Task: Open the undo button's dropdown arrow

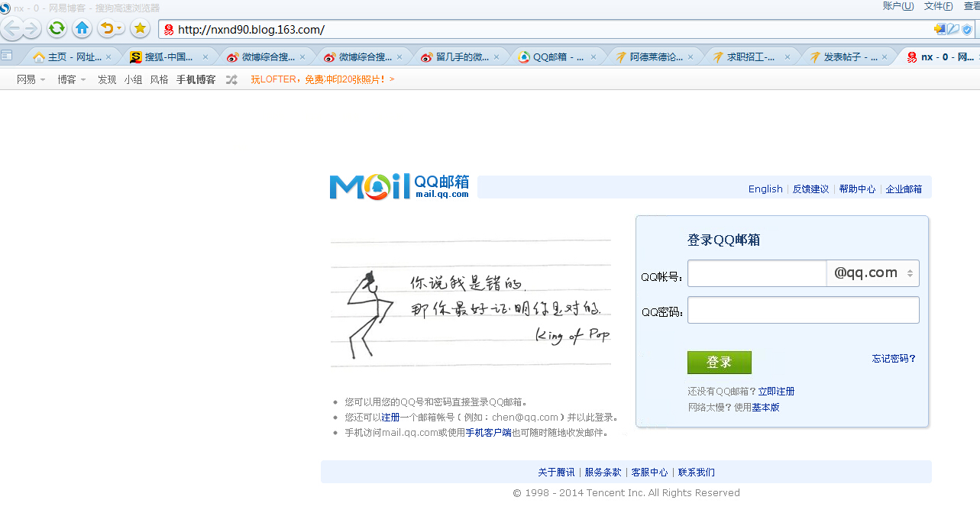Action: 120,30
